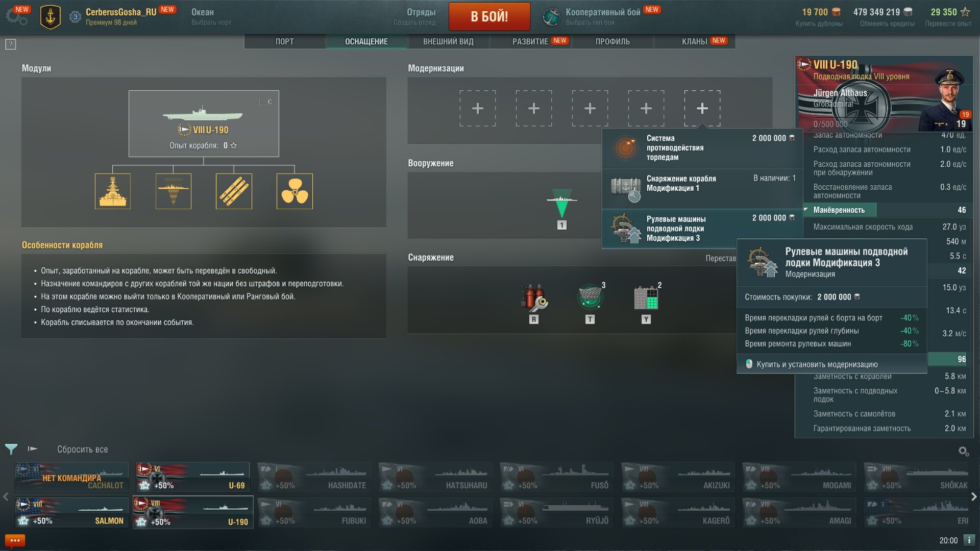This screenshot has height=551, width=980.
Task: Collapse the Манёвренность parameter section
Action: 840,210
